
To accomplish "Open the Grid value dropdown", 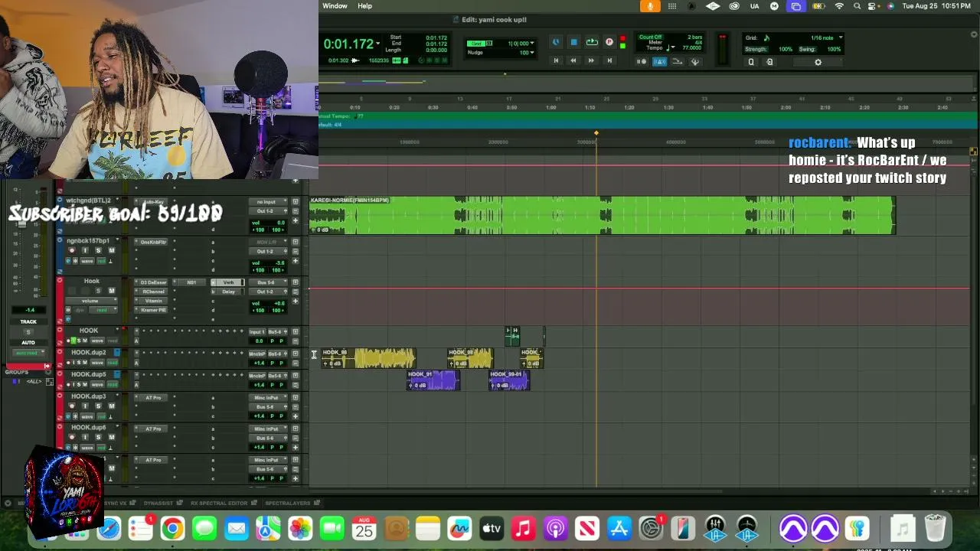I will tap(532, 44).
